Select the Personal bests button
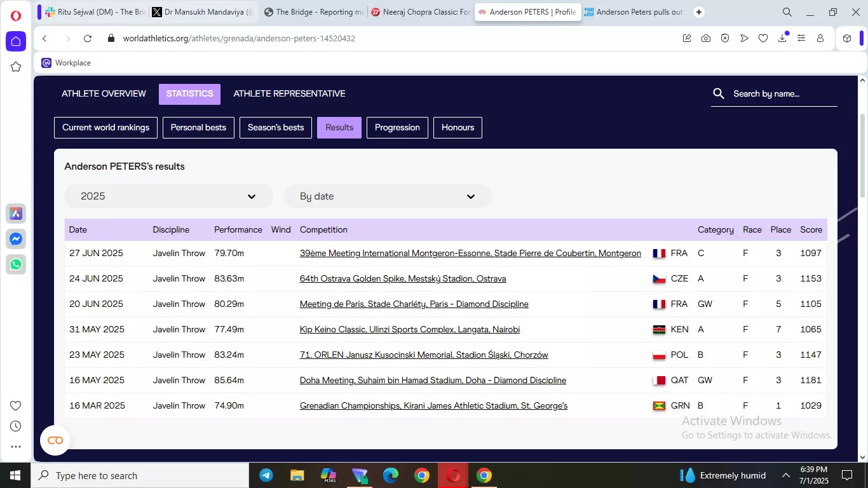Viewport: 868px width, 488px height. [198, 127]
